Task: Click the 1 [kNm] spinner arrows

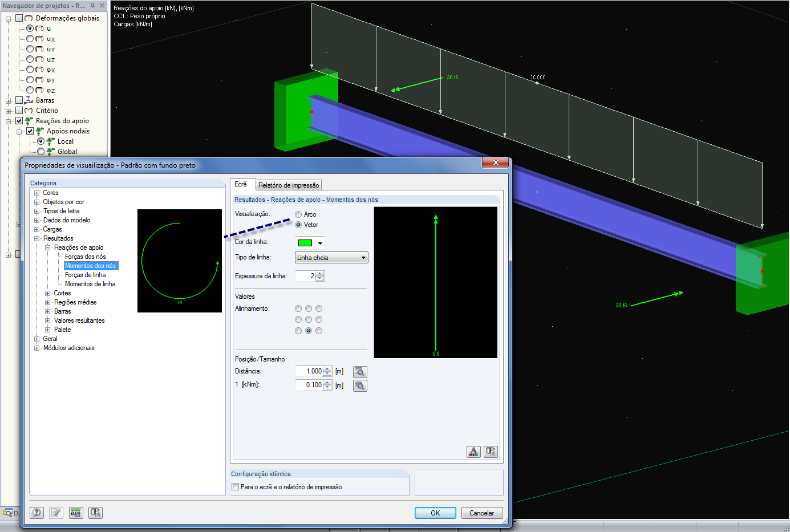Action: 327,385
